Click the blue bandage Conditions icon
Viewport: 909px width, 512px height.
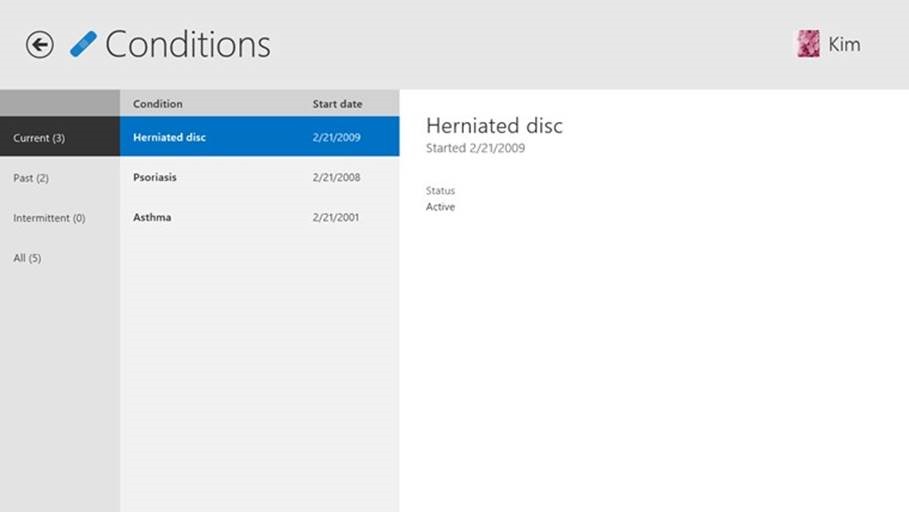point(84,44)
